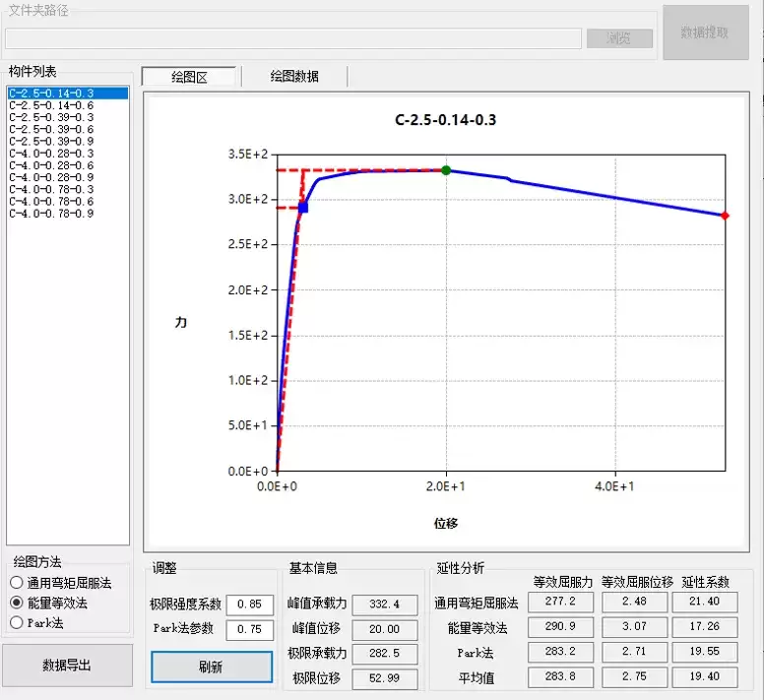
Task: Click the 峰值承载力 value 332.4
Action: (385, 605)
